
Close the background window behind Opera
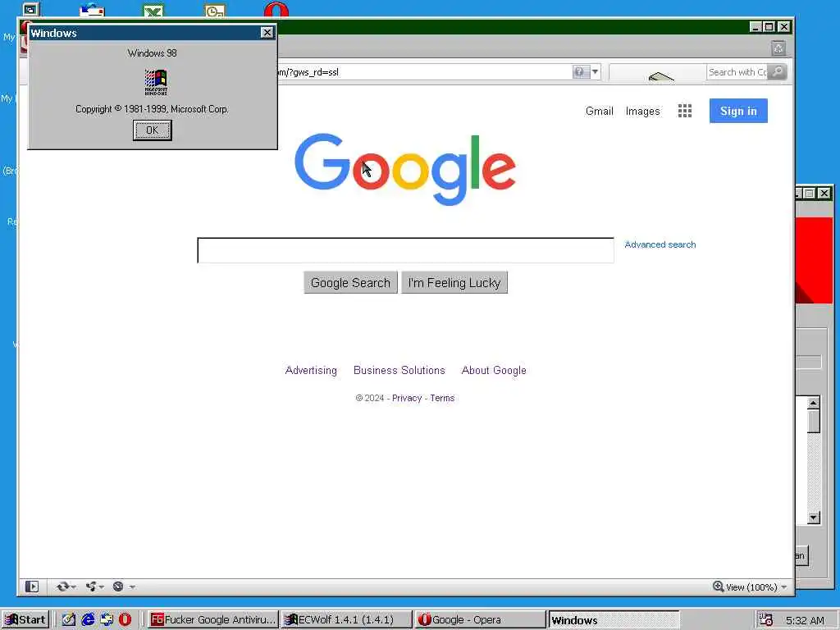[x=824, y=193]
